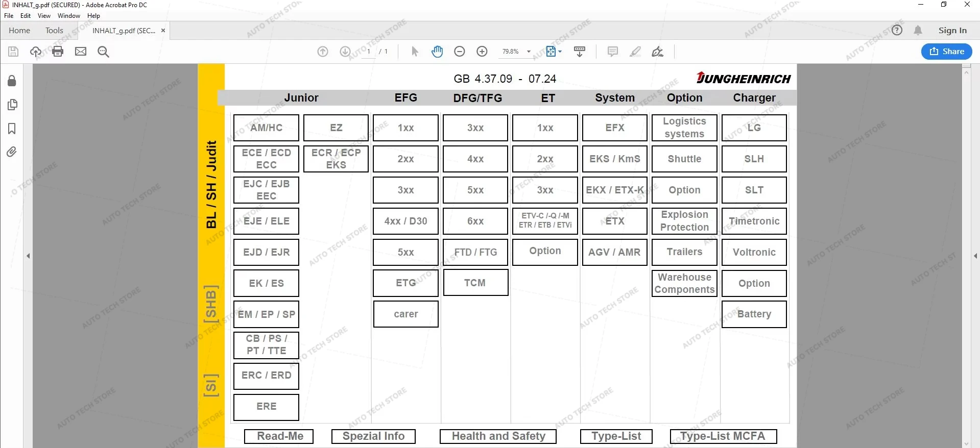
Task: Open the Add comment sticky note tool
Action: tap(613, 52)
